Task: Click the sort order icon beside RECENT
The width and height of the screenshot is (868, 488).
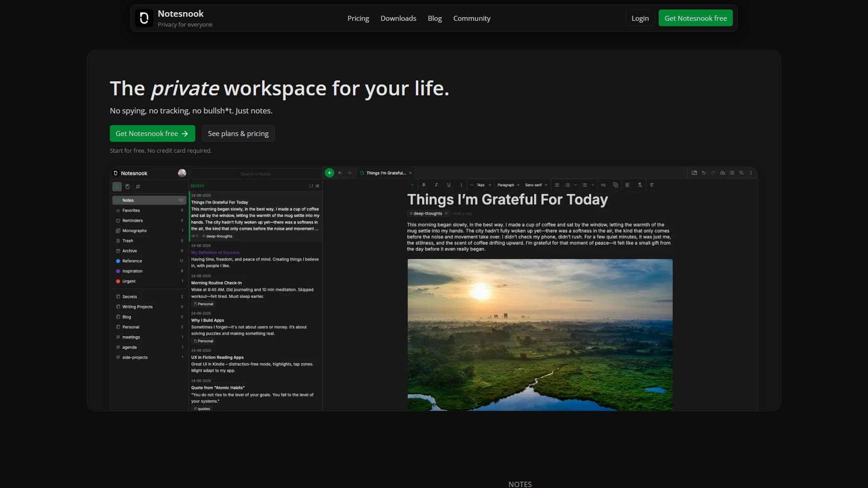Action: coord(311,186)
